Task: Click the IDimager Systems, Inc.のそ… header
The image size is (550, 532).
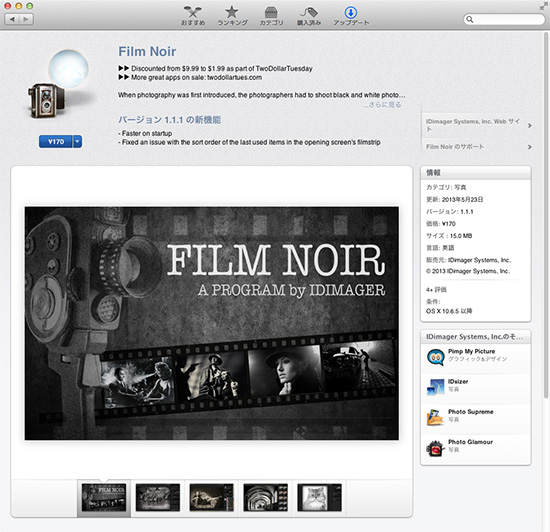Action: pyautogui.click(x=475, y=337)
